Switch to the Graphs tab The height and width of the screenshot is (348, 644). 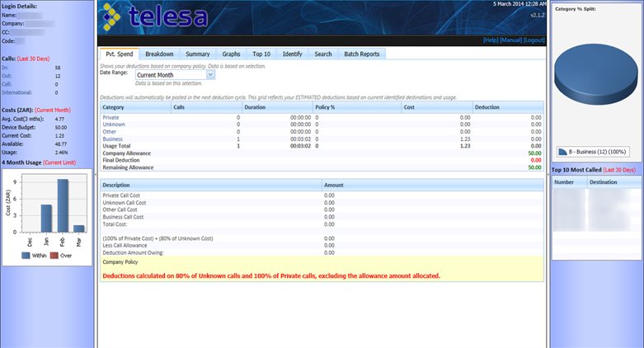tap(231, 54)
